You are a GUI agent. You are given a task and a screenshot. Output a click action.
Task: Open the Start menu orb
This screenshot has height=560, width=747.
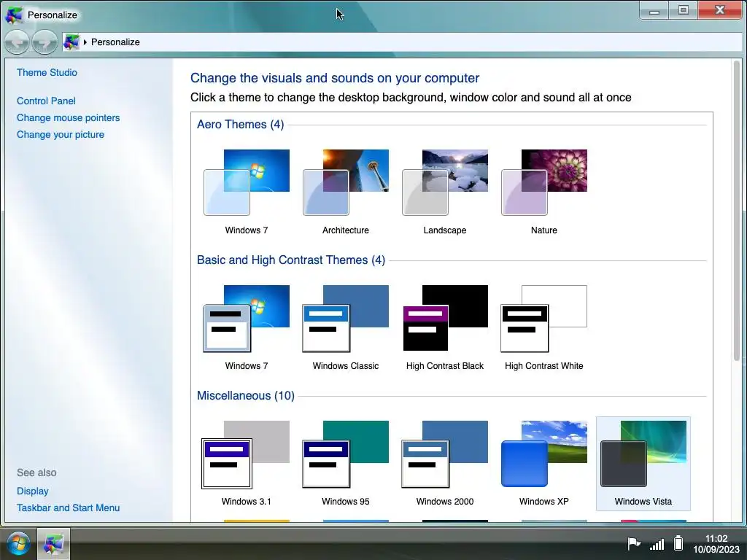pyautogui.click(x=18, y=544)
